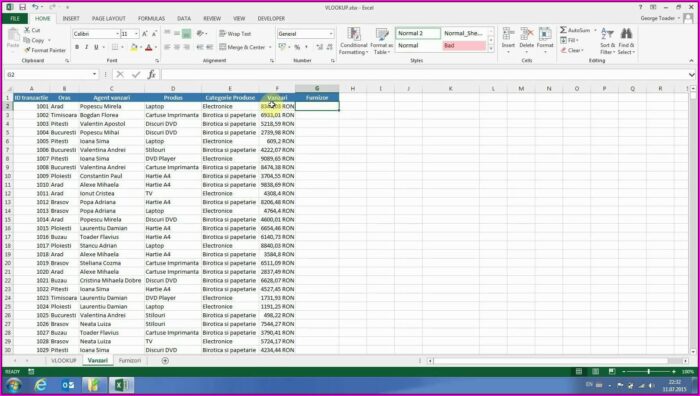
Task: Apply the Normal 2 cell style
Action: pos(418,33)
